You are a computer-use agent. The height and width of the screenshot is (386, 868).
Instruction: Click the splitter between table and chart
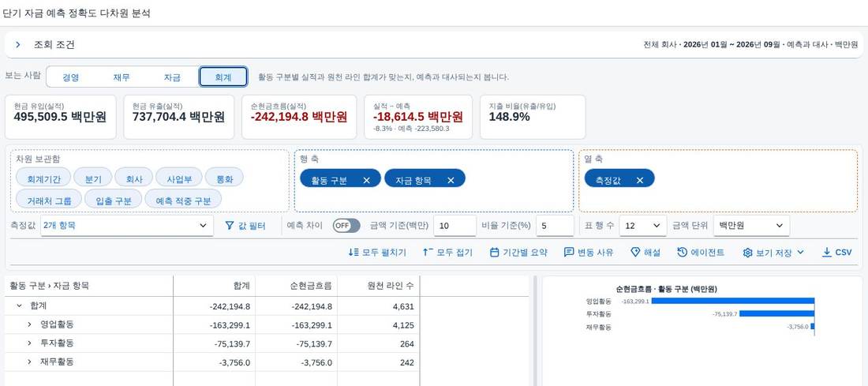[x=536, y=331]
